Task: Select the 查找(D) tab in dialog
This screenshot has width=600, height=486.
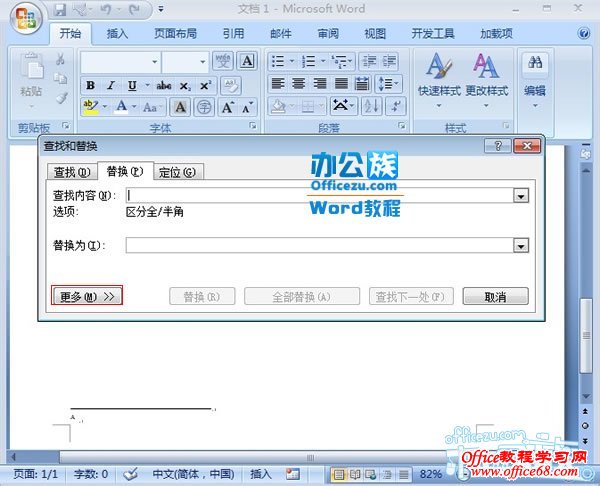Action: 72,172
